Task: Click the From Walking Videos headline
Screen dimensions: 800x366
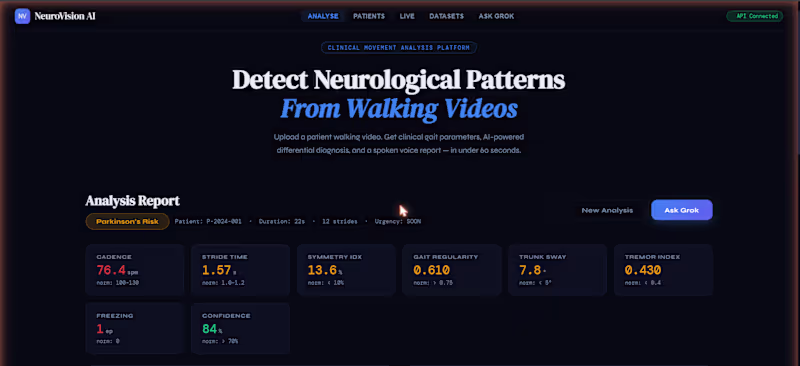Action: (399, 108)
